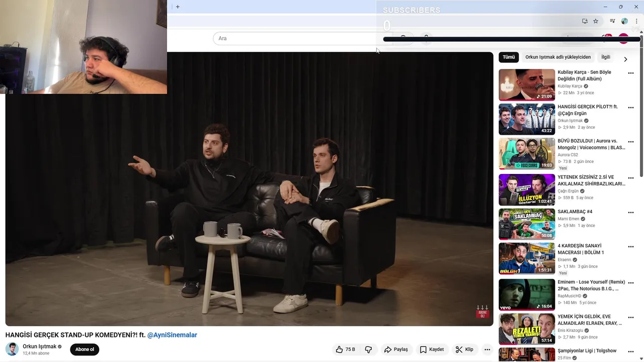
Task: Open browser media controls icon
Action: point(612,21)
